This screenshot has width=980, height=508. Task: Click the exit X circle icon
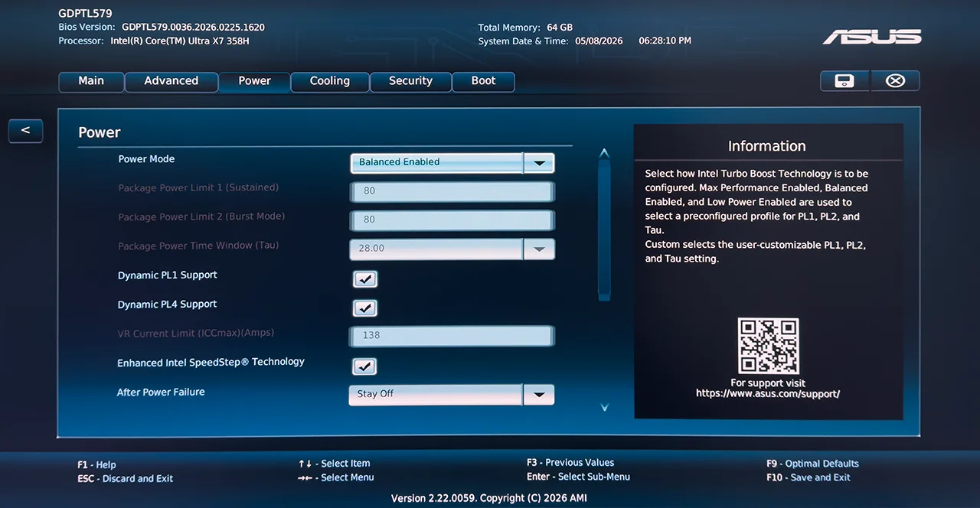[895, 81]
